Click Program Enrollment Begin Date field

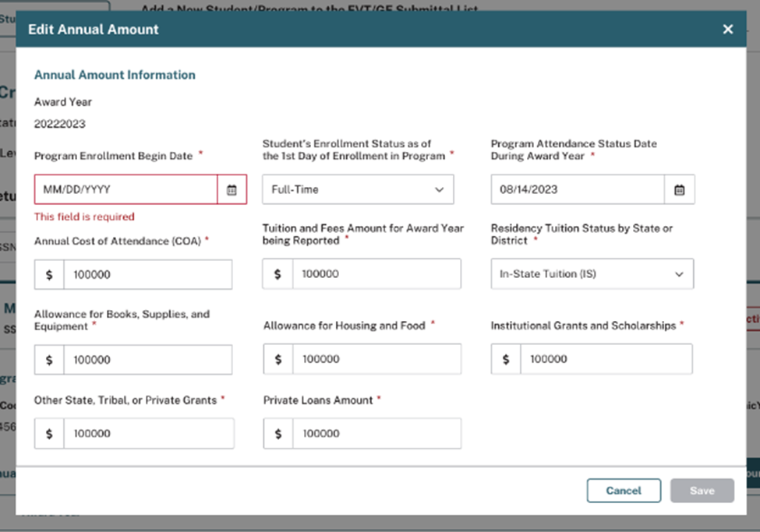tap(125, 190)
